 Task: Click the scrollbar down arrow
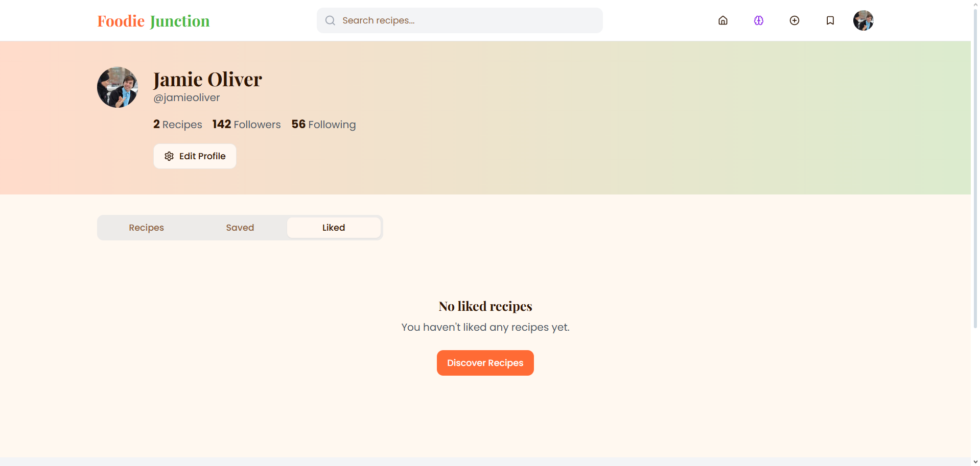pos(974,460)
